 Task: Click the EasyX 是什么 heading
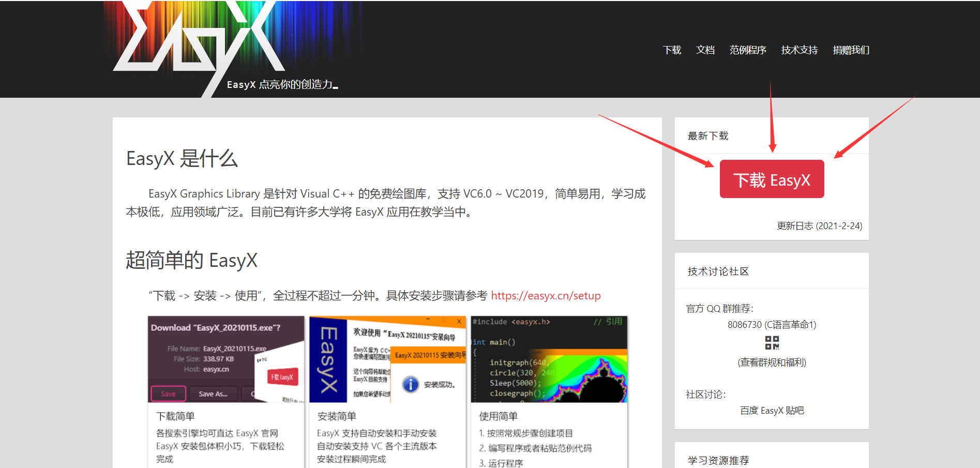tap(182, 159)
